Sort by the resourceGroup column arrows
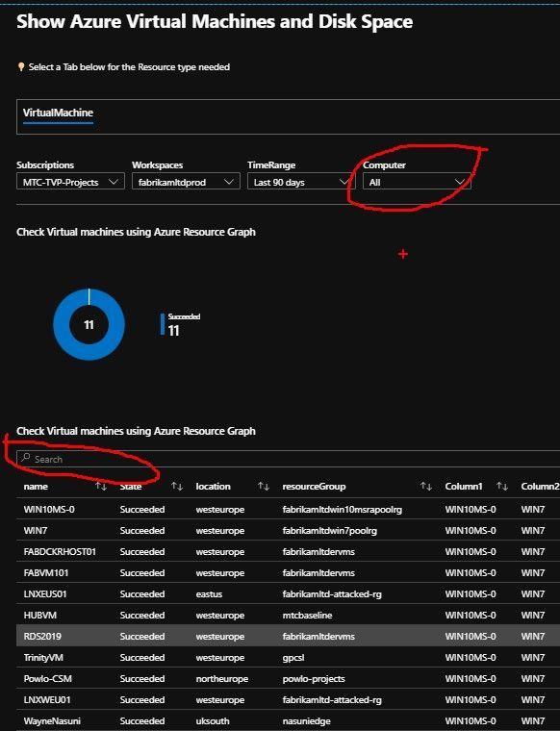The height and width of the screenshot is (731, 560). pos(425,487)
